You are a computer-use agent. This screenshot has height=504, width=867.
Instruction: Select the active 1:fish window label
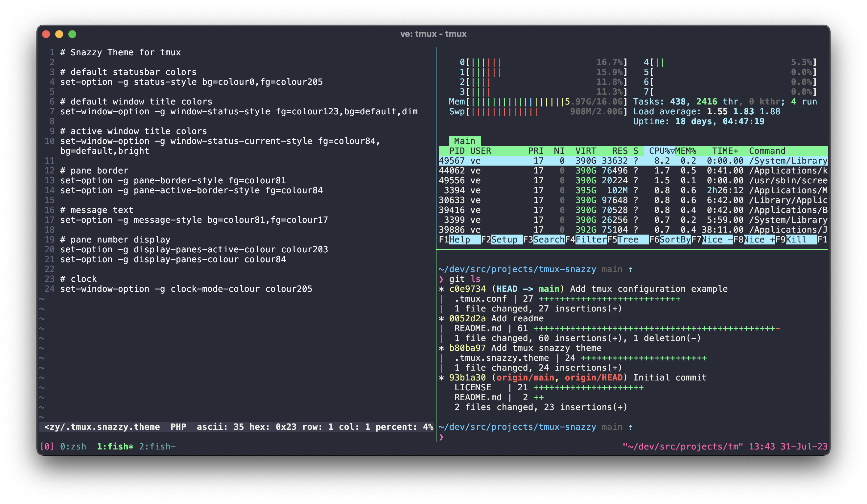point(115,447)
